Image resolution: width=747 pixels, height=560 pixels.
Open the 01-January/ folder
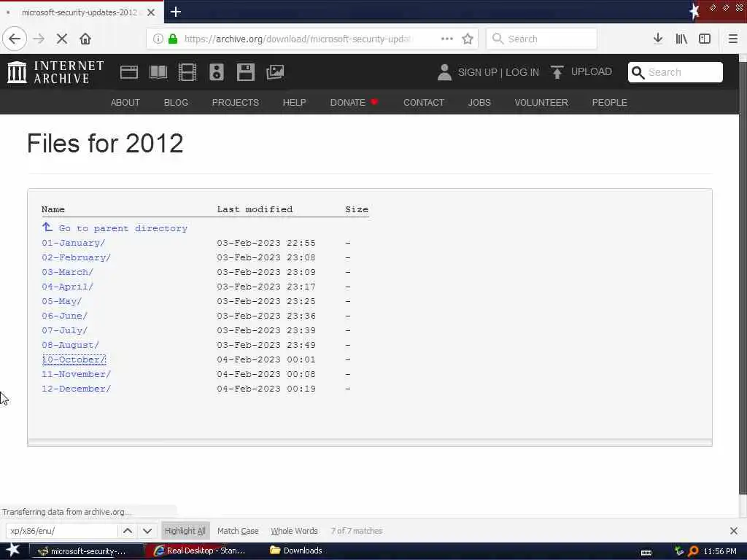(74, 243)
